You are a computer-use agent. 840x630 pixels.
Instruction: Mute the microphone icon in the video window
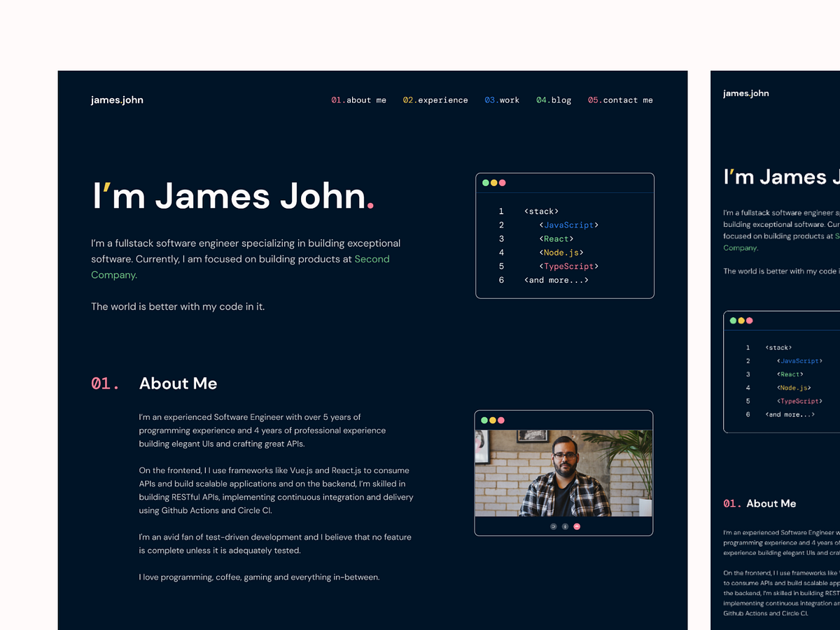[x=565, y=526]
